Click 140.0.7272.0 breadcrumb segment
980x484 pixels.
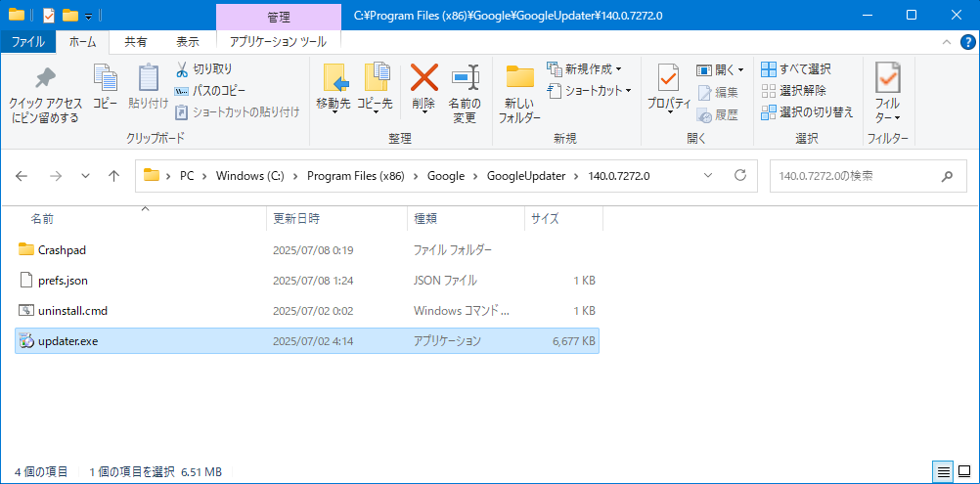pos(619,176)
